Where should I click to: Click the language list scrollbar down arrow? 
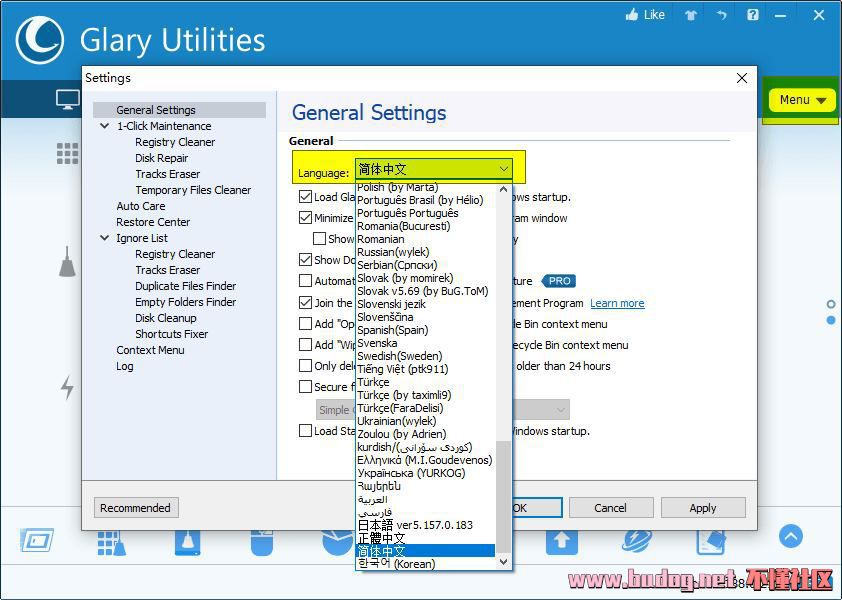coord(504,563)
